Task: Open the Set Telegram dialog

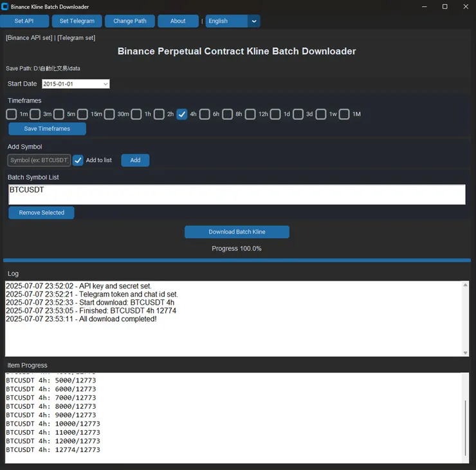Action: (77, 21)
